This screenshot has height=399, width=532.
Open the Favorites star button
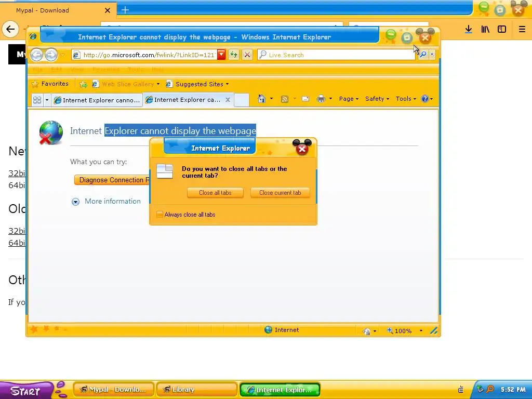coord(50,84)
